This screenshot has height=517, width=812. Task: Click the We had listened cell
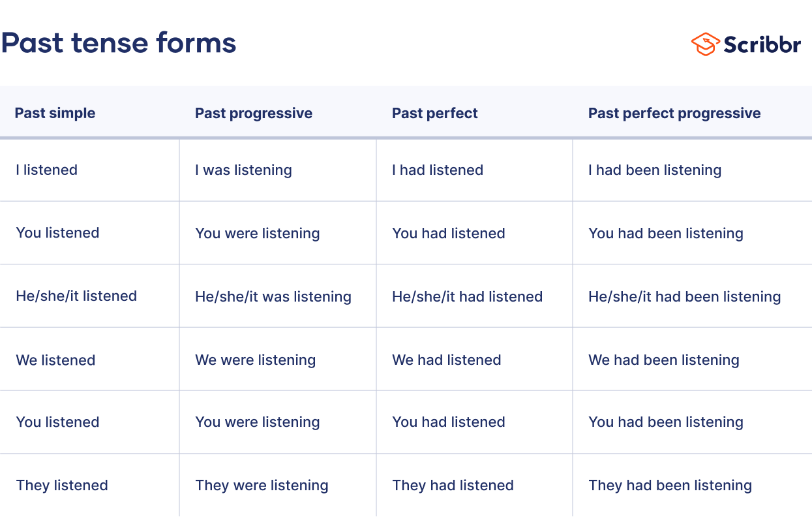pos(446,360)
